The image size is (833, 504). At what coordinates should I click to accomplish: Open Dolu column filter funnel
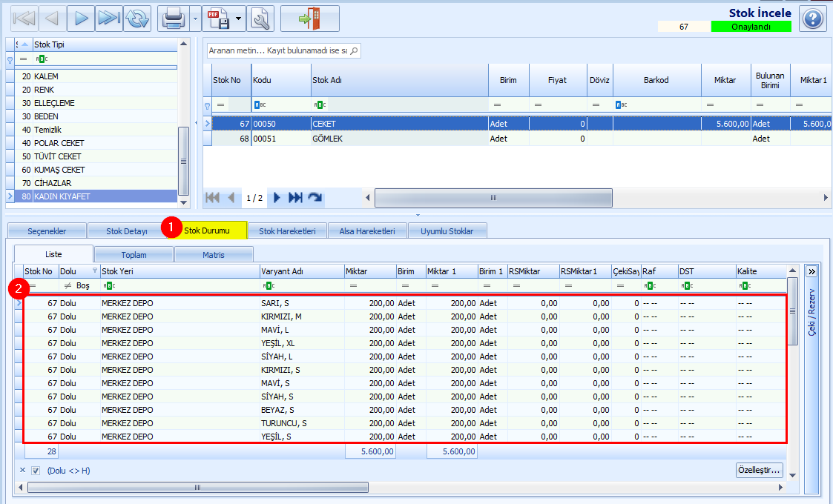coord(95,271)
